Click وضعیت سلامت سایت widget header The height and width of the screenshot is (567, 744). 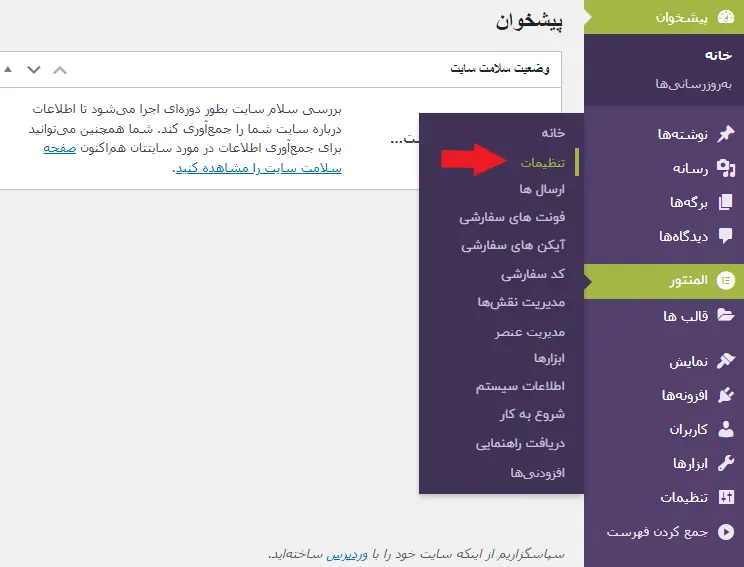[x=499, y=69]
